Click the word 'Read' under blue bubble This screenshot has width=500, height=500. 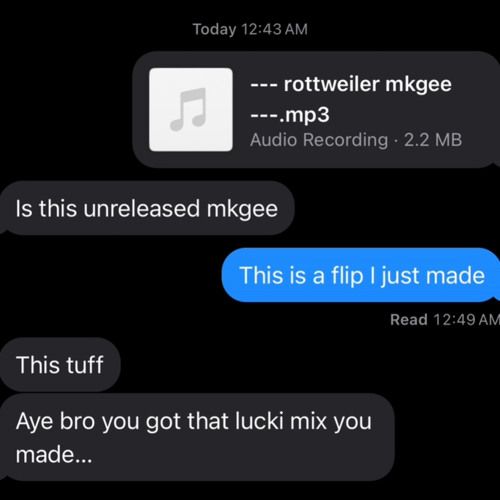coord(409,319)
